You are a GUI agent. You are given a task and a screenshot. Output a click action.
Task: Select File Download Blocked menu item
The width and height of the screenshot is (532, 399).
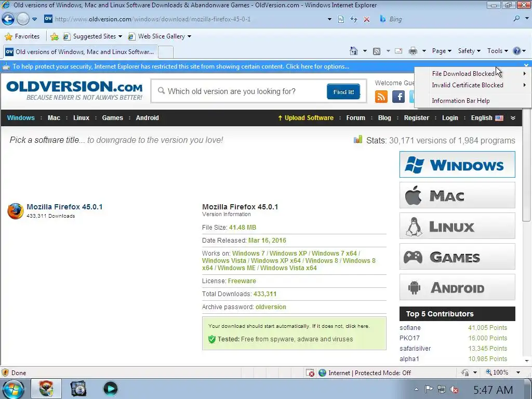pos(473,74)
